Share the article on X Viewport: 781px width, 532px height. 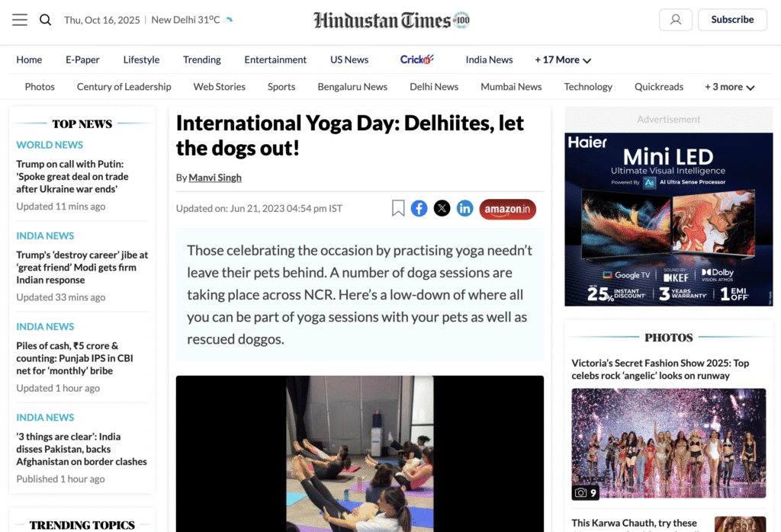pyautogui.click(x=442, y=208)
